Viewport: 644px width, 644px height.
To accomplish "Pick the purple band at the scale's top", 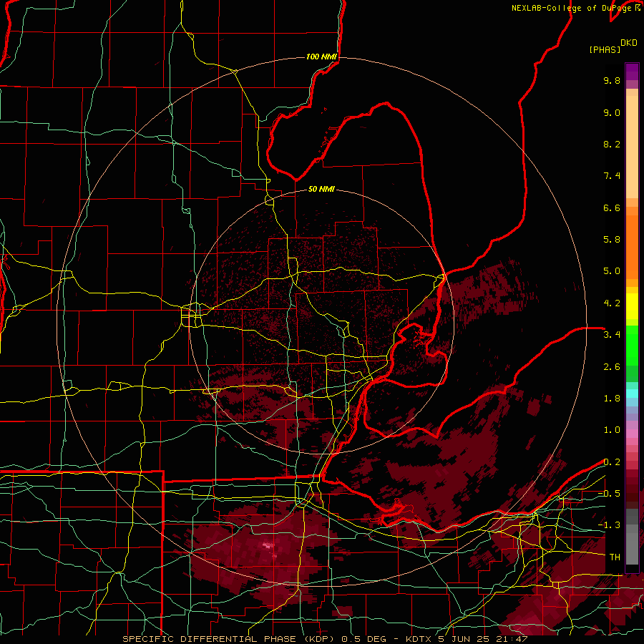I will click(x=632, y=72).
